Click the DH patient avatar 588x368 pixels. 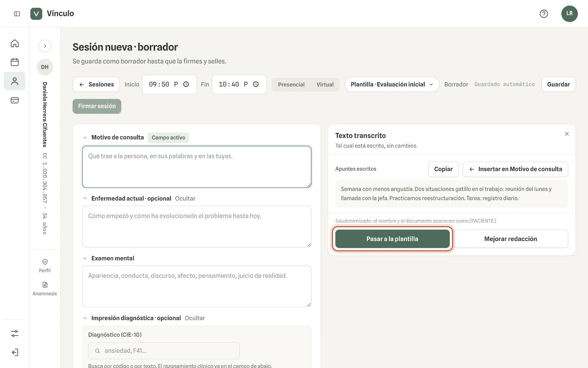(x=45, y=67)
